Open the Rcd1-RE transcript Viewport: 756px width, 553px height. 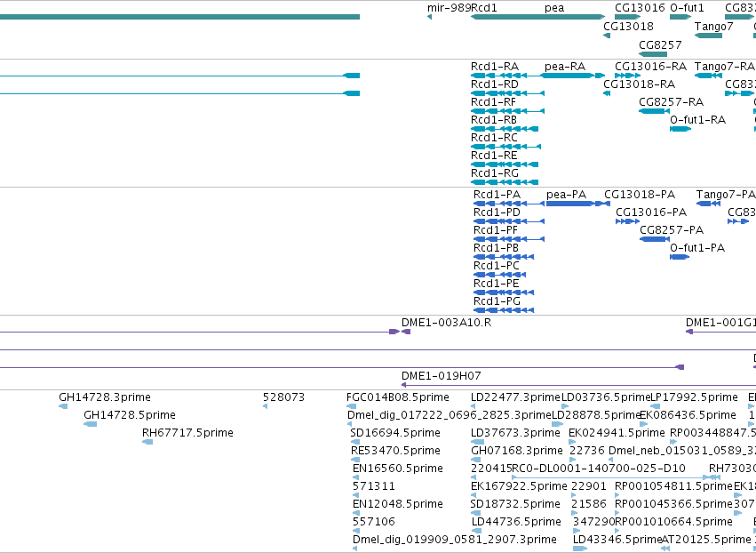(x=505, y=164)
